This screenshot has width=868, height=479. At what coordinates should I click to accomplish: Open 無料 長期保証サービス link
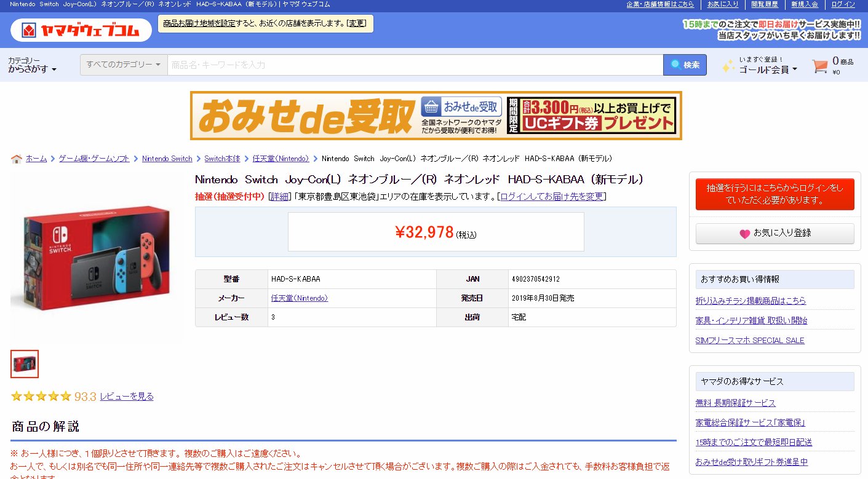coord(736,403)
